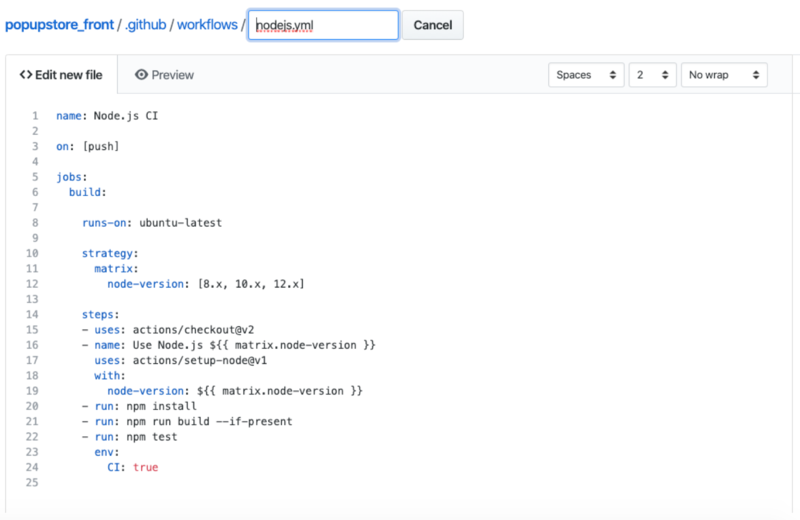The image size is (800, 520).
Task: Click the 'with:' line
Action: (110, 376)
